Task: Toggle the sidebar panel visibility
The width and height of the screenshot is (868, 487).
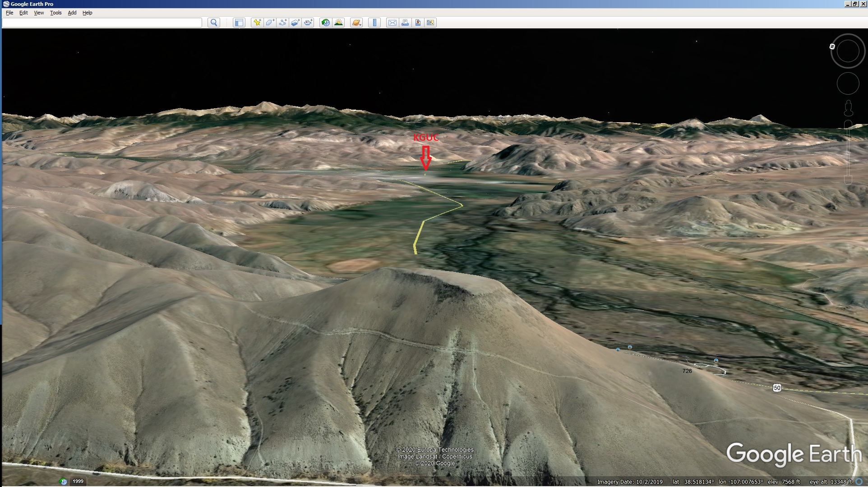Action: (x=239, y=23)
